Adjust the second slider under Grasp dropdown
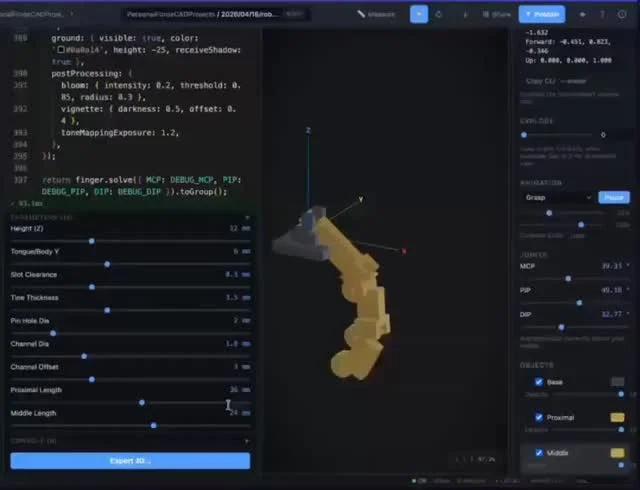This screenshot has width=640, height=490. 563,225
